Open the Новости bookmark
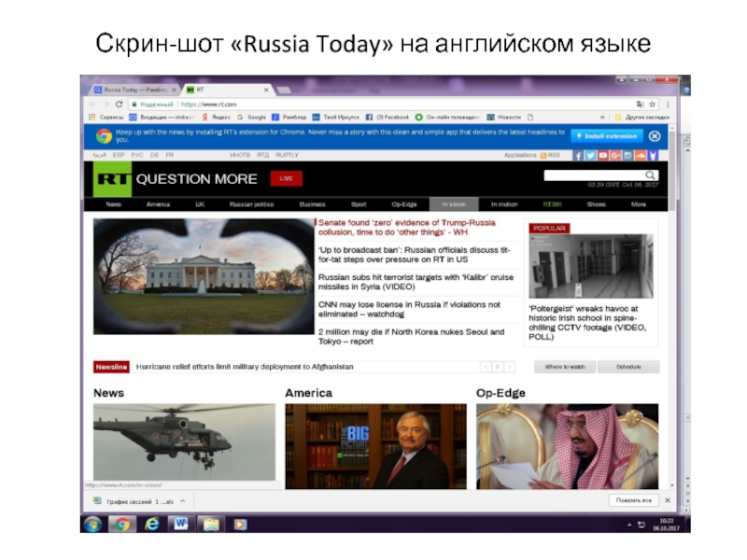Image resolution: width=747 pixels, height=560 pixels. tap(503, 118)
